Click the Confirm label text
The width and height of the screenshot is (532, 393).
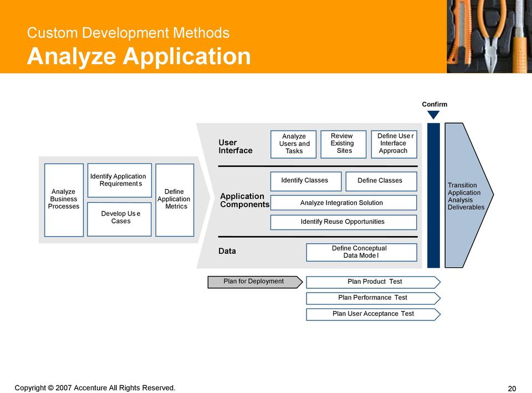point(434,104)
